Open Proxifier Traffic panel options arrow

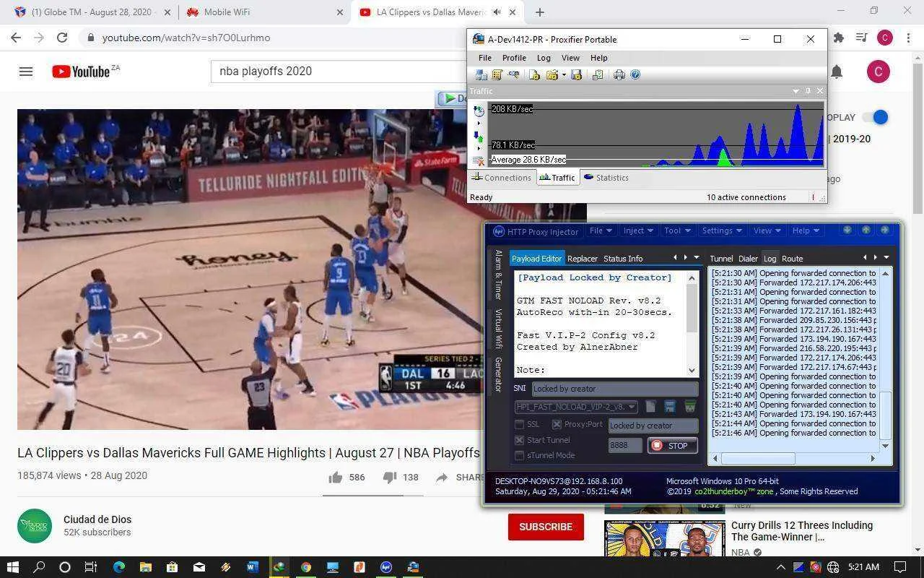795,91
